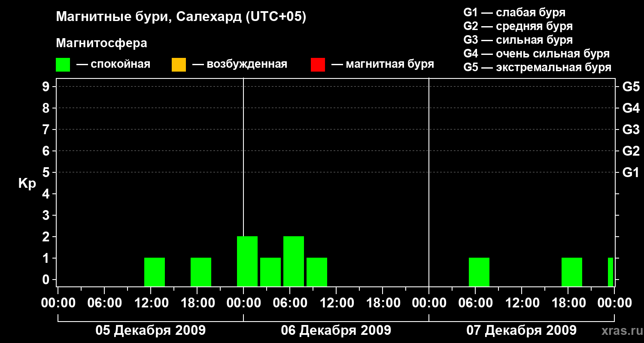Select the «— магнитная буря» legend label
Screen dimensions: 644x343
(x=383, y=64)
